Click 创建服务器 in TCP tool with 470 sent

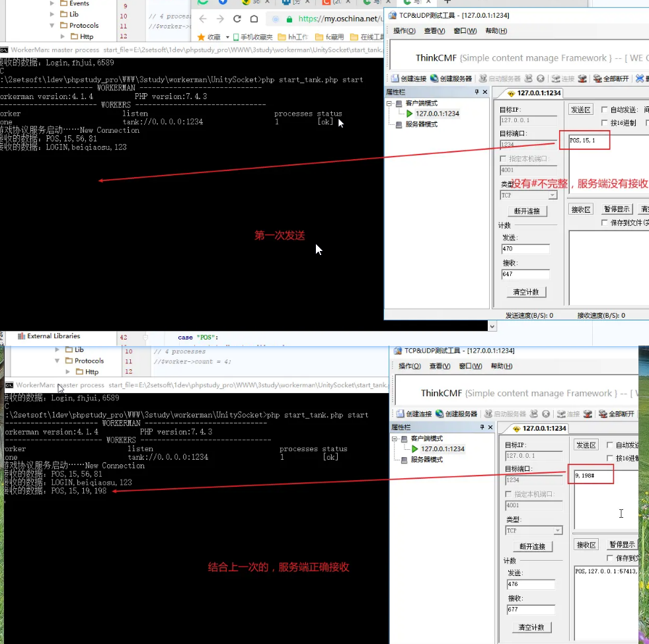coord(451,79)
